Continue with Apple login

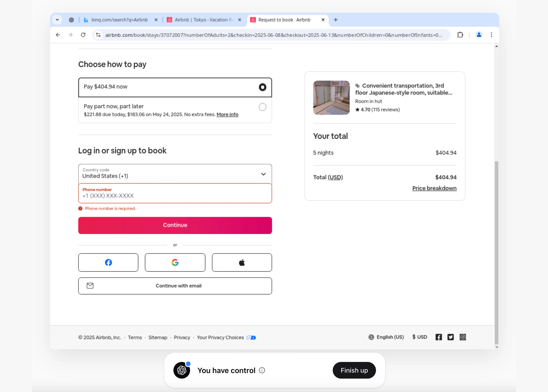[x=242, y=262]
